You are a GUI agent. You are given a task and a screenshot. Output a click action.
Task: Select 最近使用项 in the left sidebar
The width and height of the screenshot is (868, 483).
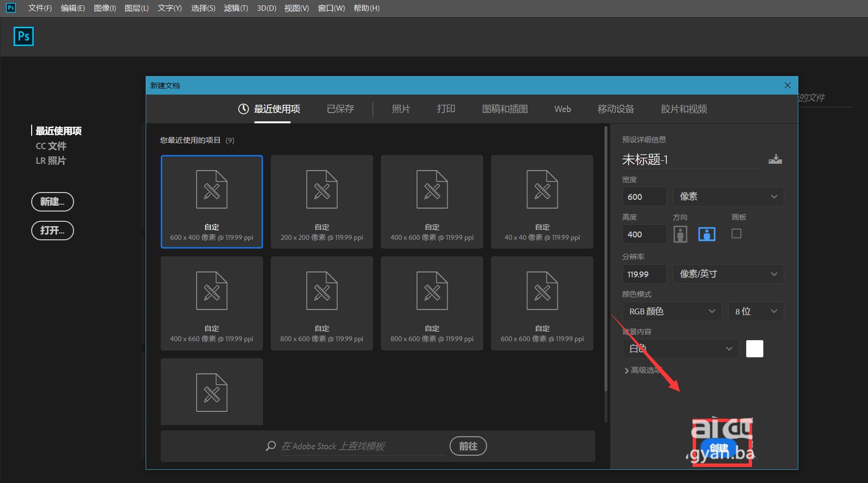(58, 131)
